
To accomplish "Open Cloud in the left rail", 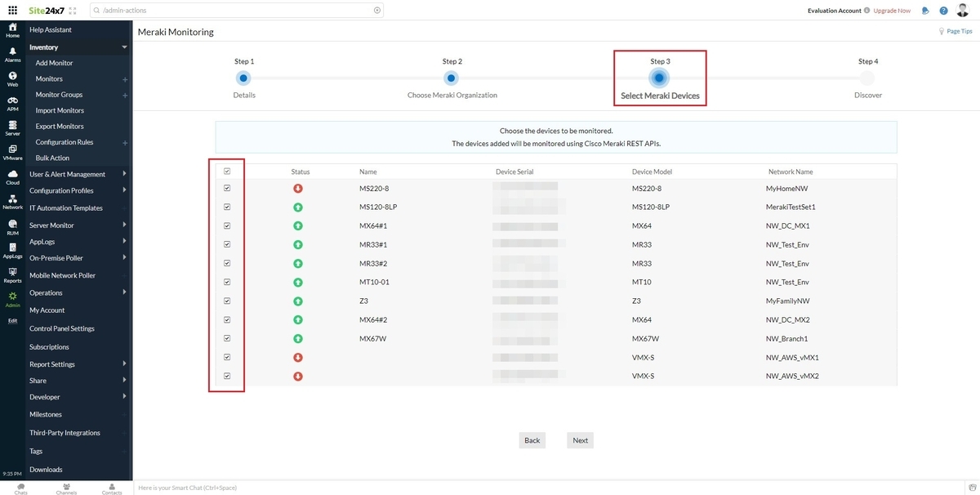I will pos(12,177).
